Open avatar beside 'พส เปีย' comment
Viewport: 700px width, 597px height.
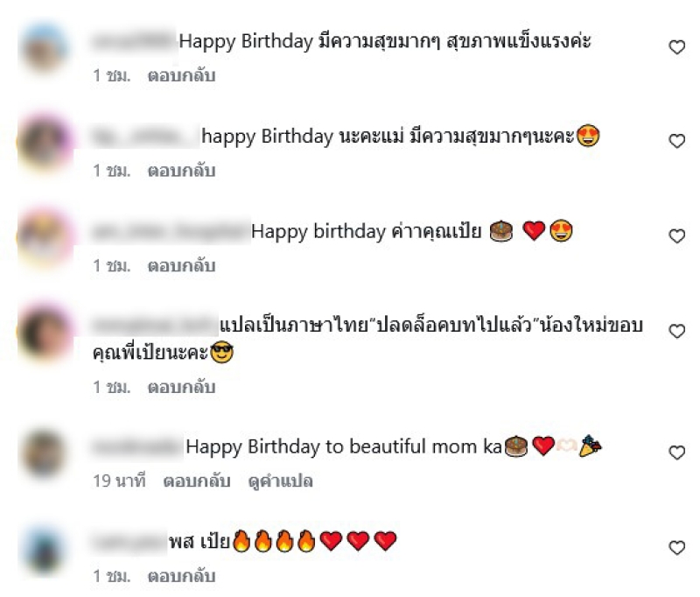click(x=43, y=549)
